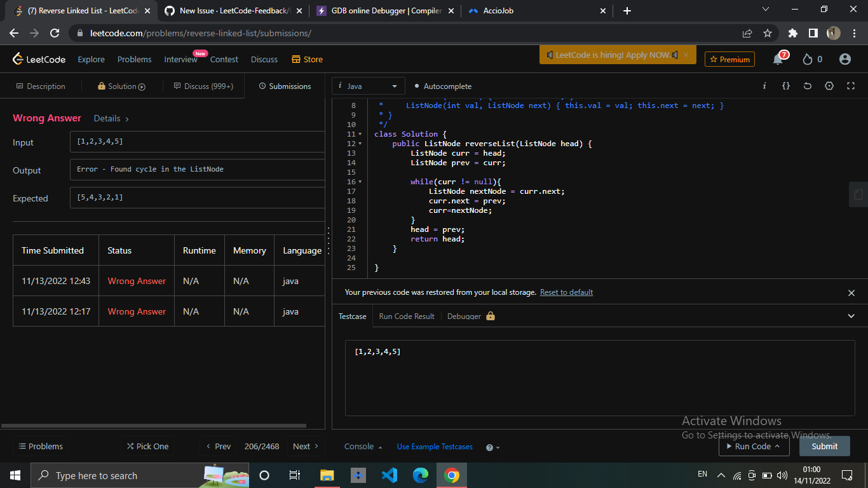Open the Java language dropdown

(x=369, y=86)
